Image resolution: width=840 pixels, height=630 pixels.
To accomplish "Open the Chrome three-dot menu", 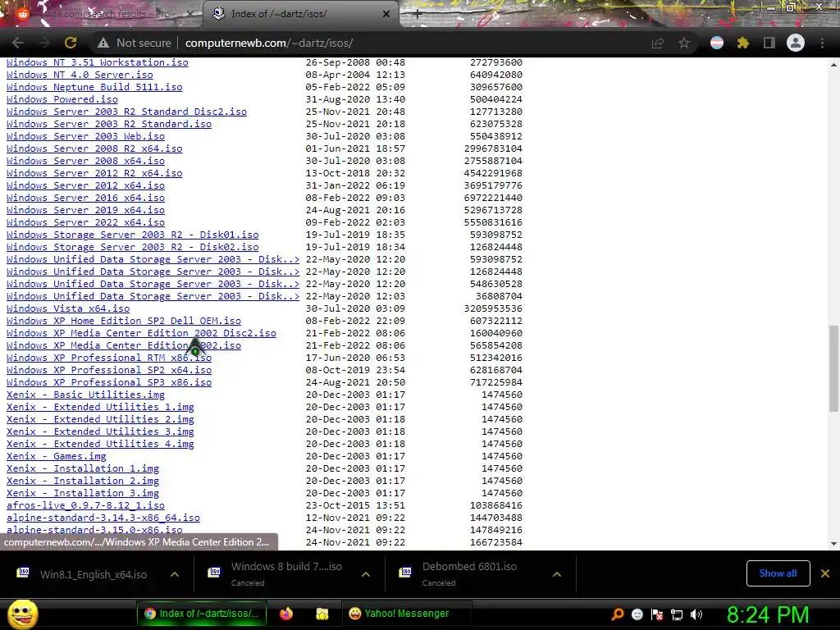I will (822, 43).
